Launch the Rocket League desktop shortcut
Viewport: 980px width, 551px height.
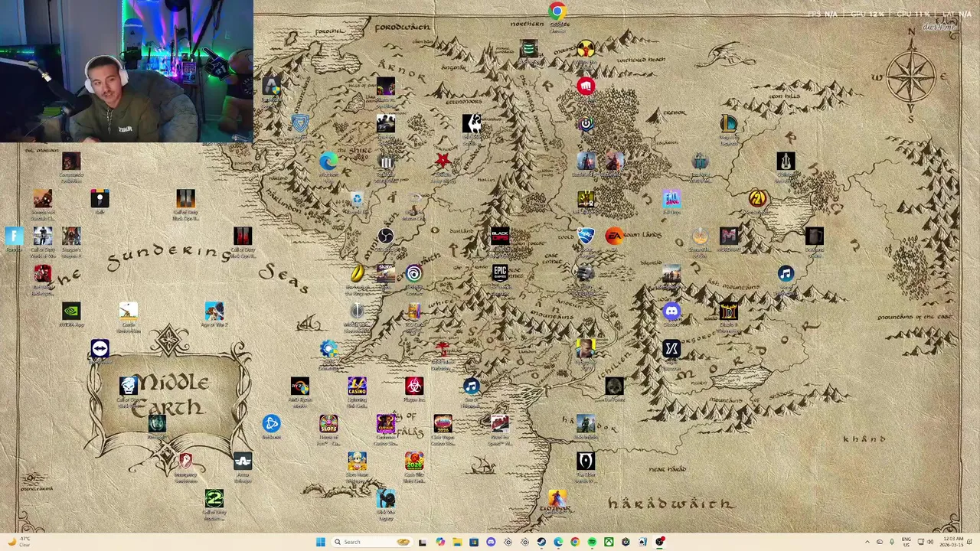click(x=586, y=236)
